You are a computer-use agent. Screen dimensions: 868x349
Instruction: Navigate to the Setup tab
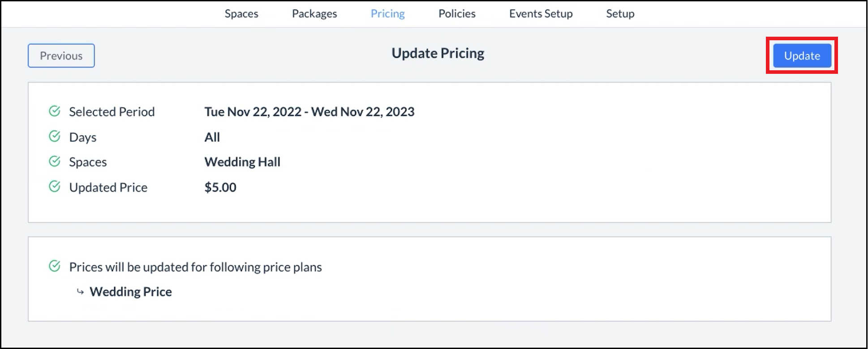[620, 14]
